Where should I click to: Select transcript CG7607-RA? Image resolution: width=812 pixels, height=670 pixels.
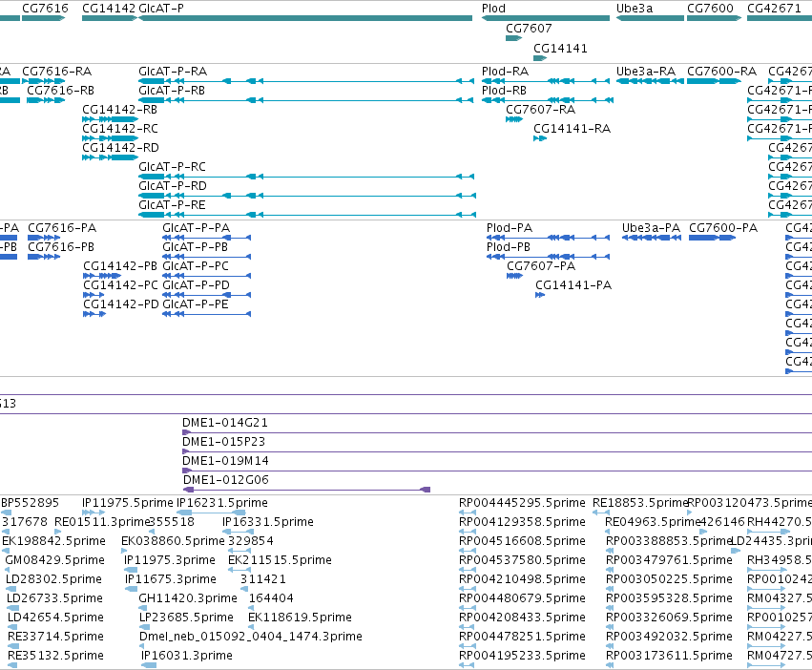coord(514,119)
